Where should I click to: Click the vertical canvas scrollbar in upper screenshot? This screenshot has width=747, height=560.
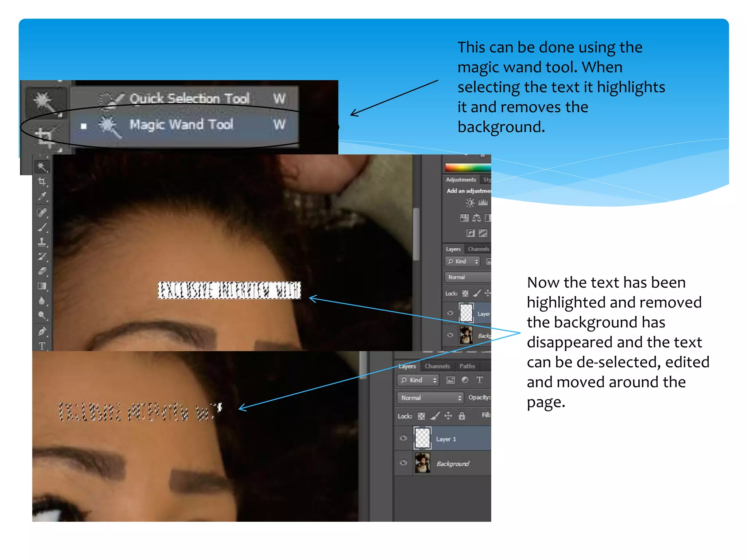click(x=416, y=234)
